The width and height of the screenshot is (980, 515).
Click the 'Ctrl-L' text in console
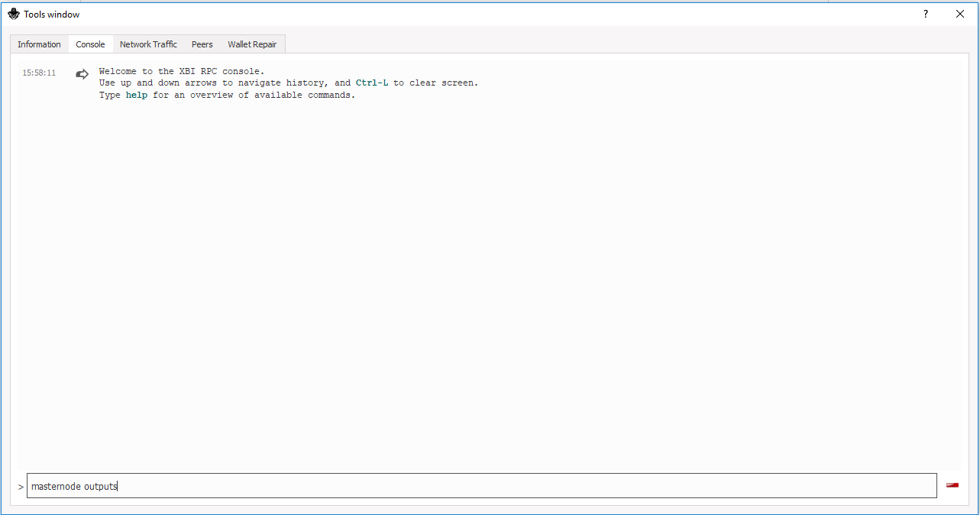tap(372, 83)
